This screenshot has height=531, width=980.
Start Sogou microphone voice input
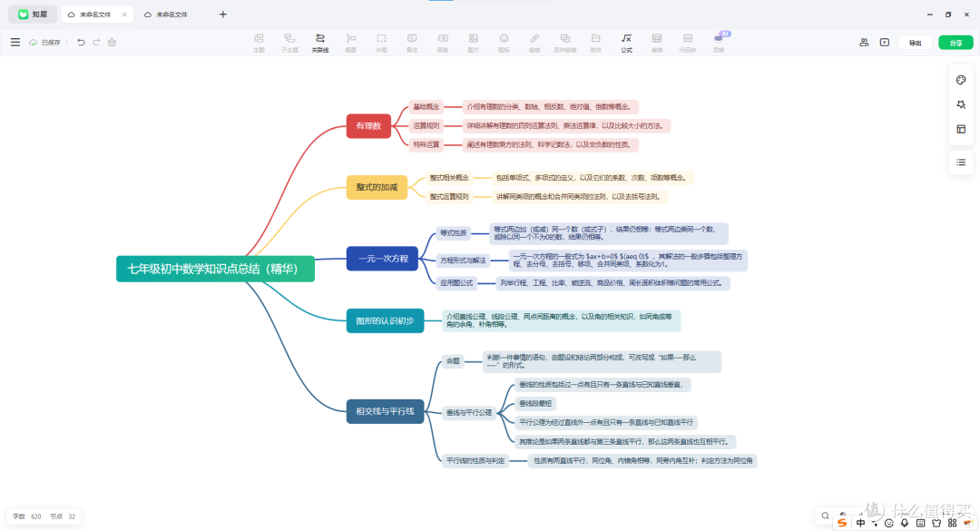click(905, 523)
